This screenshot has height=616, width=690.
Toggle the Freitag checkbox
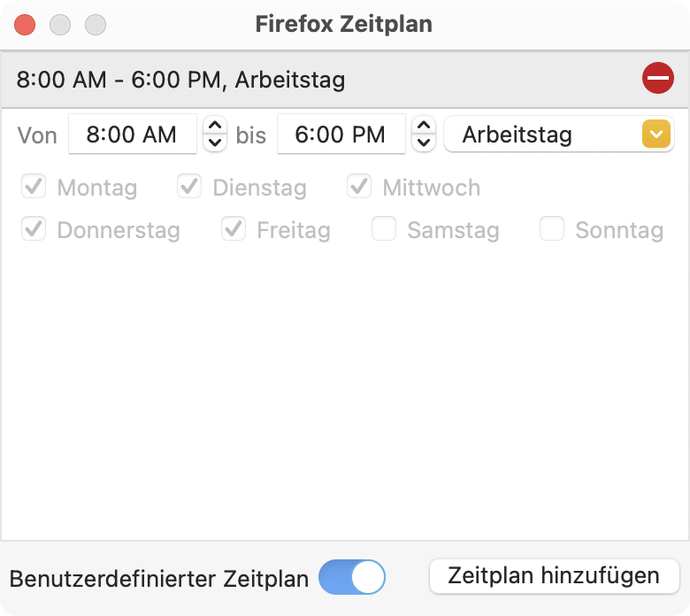pyautogui.click(x=234, y=228)
